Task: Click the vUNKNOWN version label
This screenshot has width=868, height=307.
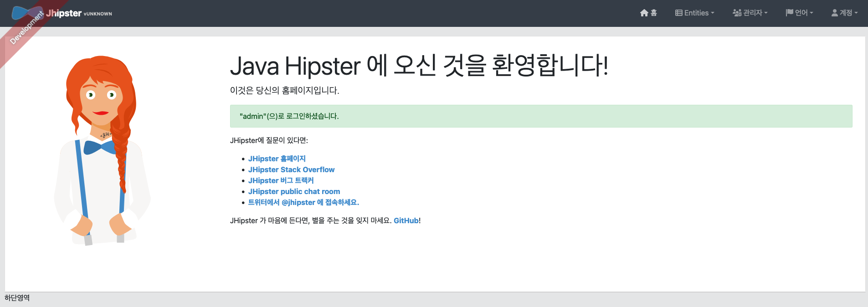Action: tap(98, 14)
